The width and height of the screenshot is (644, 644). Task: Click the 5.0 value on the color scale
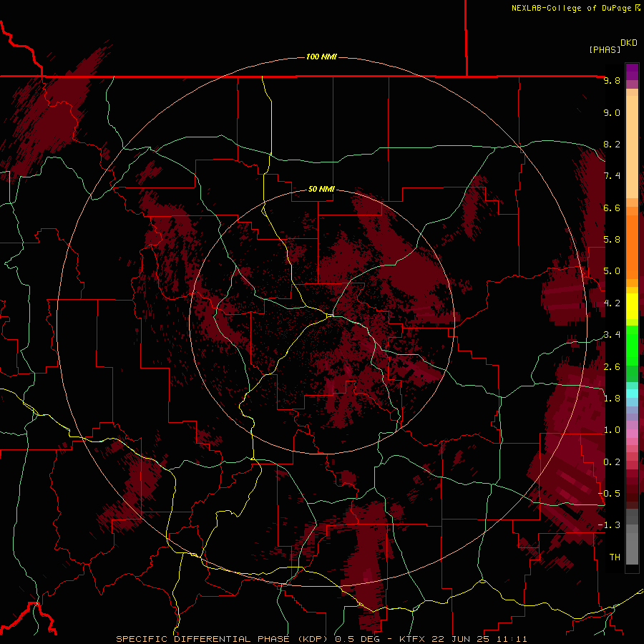(612, 271)
